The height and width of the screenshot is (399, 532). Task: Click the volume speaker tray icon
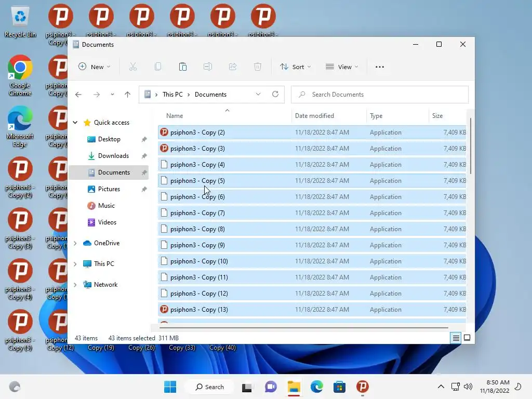point(468,387)
